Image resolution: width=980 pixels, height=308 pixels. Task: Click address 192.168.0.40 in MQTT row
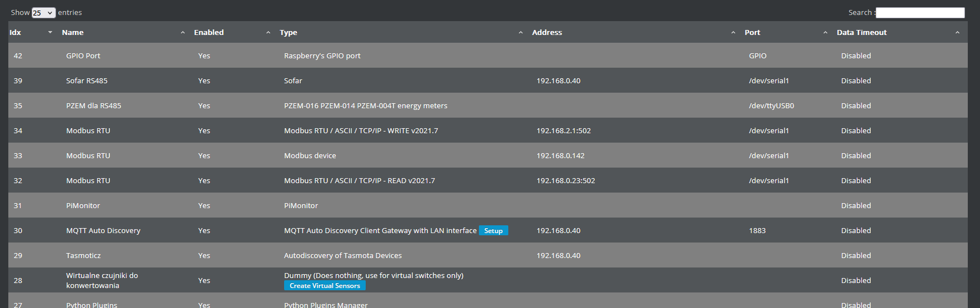pos(558,230)
